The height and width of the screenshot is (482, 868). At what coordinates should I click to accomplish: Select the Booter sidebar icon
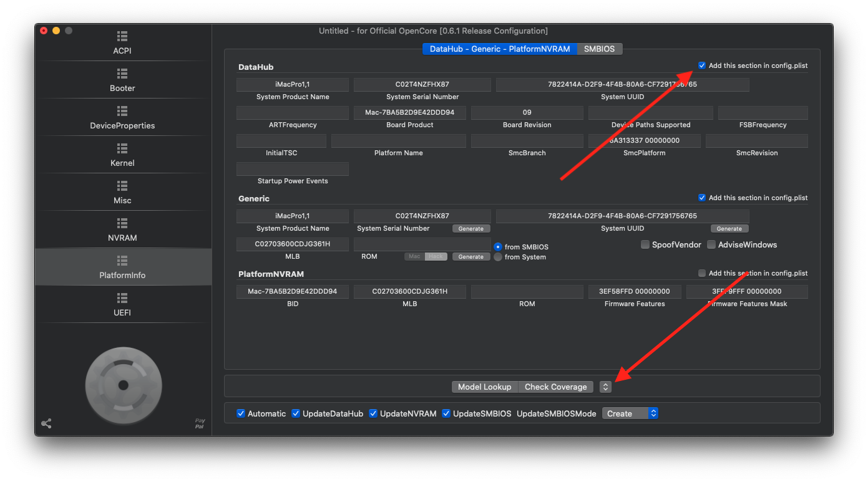click(x=122, y=80)
